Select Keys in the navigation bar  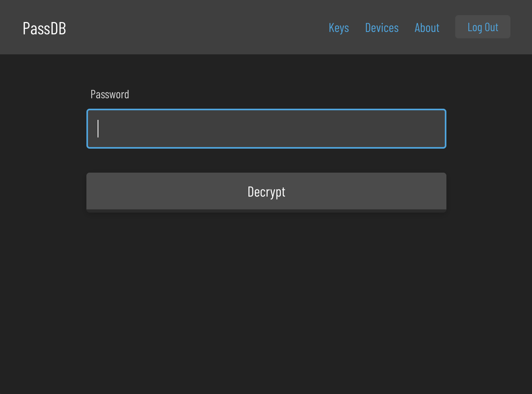coord(339,28)
